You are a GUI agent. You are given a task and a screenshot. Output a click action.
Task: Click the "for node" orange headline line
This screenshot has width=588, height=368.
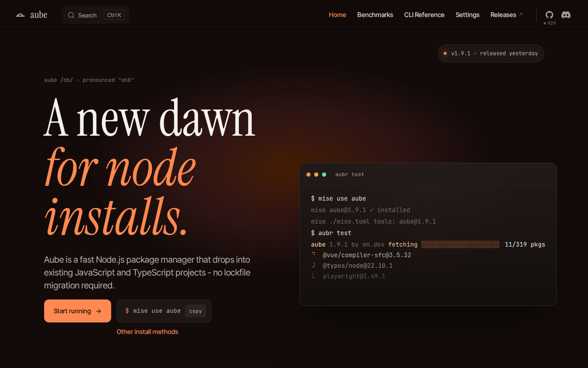(120, 167)
